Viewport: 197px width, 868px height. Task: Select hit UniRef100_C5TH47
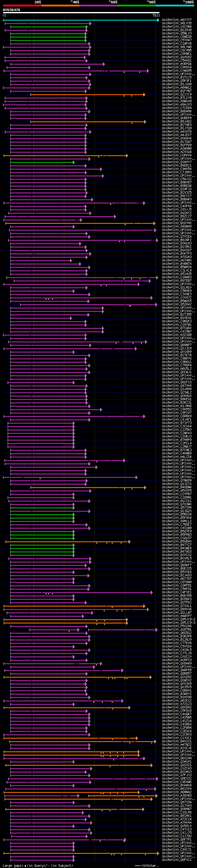[177, 40]
